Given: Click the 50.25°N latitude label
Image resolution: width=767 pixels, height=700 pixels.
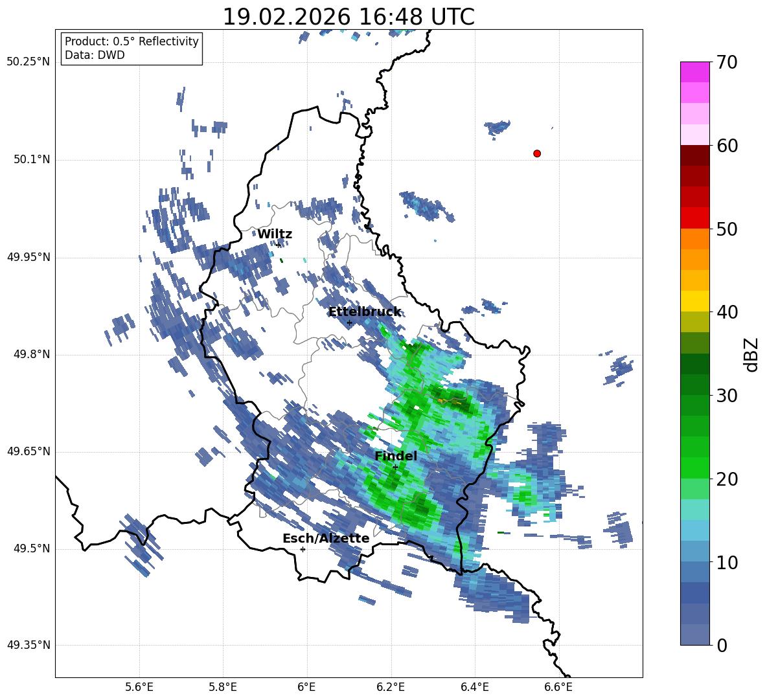Looking at the screenshot, I should (28, 62).
